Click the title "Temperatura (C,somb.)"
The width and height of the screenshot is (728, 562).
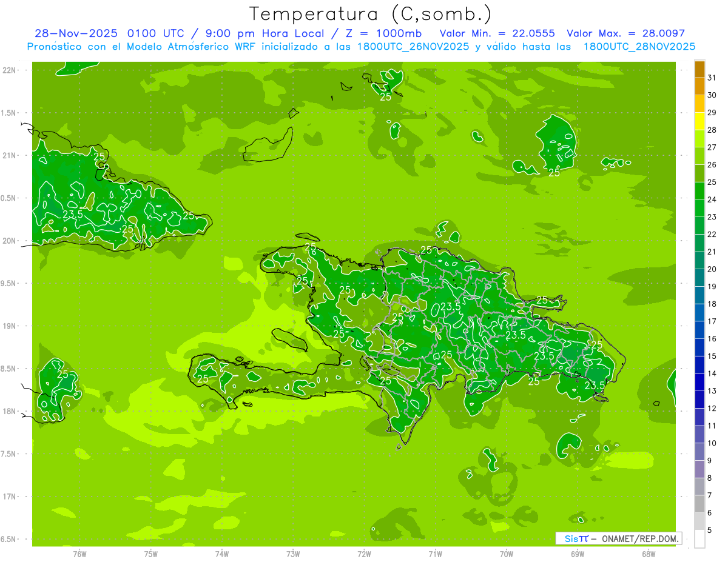pos(370,15)
